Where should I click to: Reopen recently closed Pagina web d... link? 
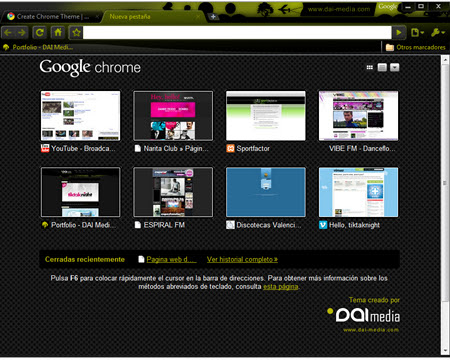tap(171, 259)
